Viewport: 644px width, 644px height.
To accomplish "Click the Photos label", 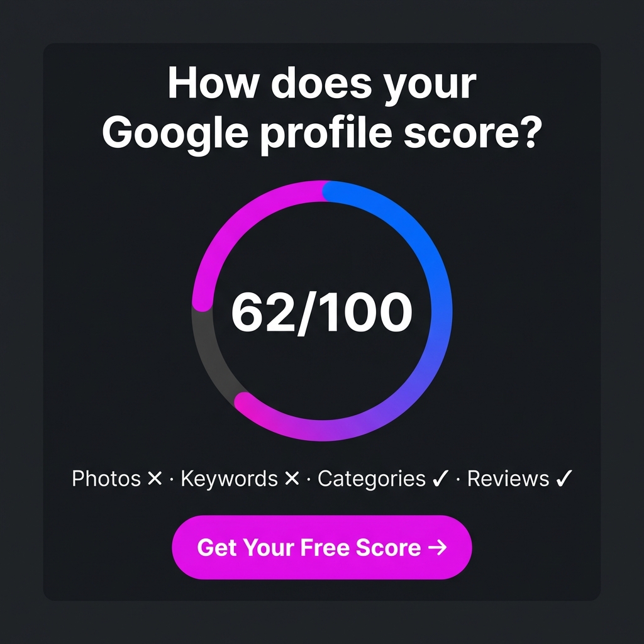I will coord(106,479).
